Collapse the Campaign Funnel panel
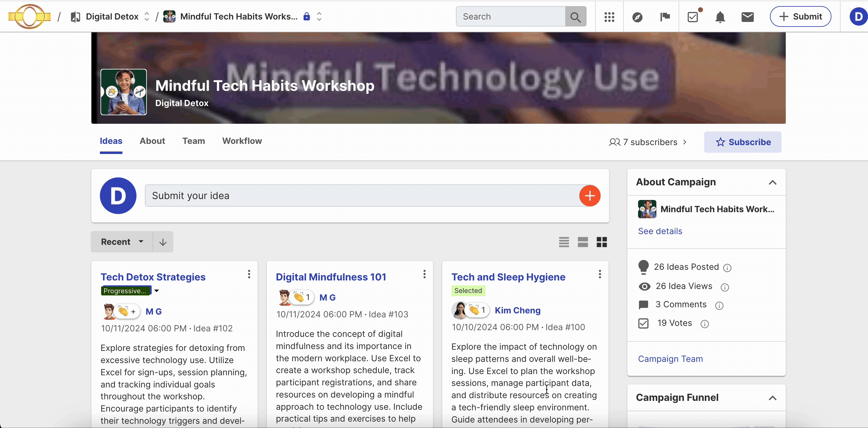868x428 pixels. tap(772, 398)
